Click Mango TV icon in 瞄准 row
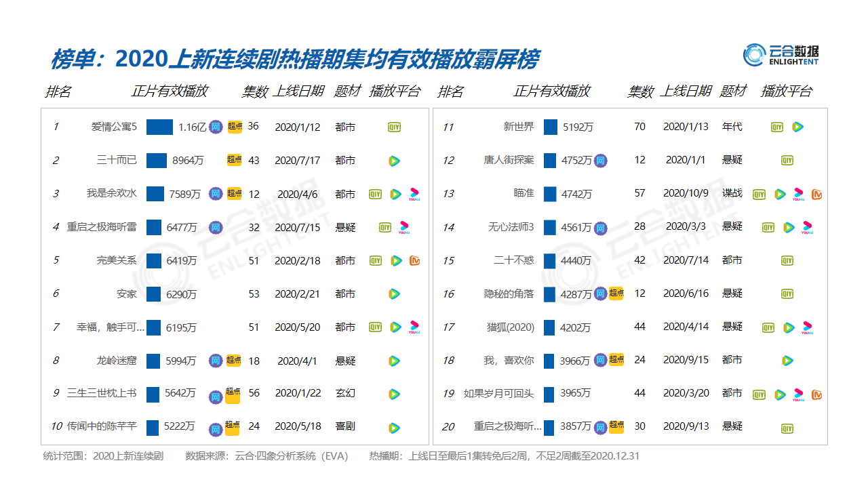Viewport: 868px width, 488px height. coord(817,194)
